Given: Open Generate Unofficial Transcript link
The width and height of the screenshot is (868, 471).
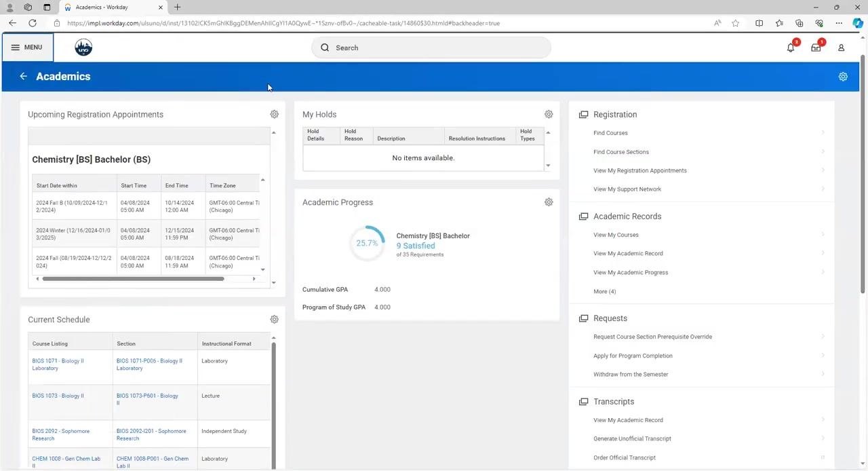Looking at the screenshot, I should (632, 438).
